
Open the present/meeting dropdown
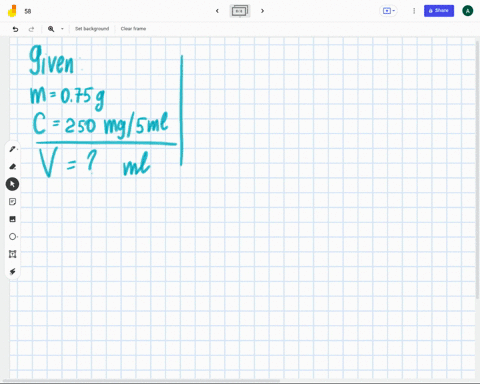point(388,11)
